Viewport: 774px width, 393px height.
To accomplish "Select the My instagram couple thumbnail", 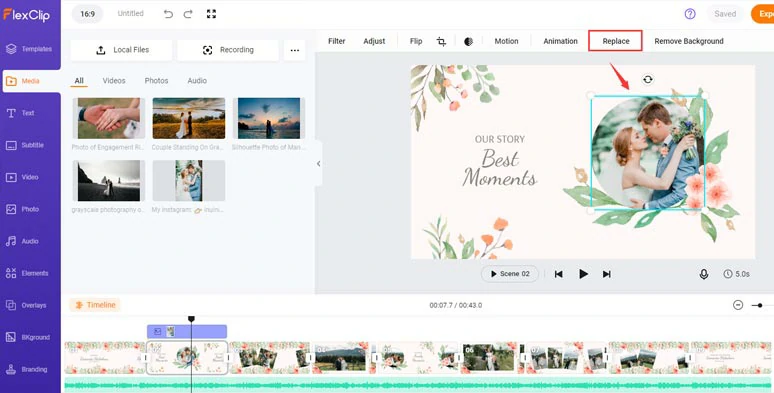I will click(189, 181).
